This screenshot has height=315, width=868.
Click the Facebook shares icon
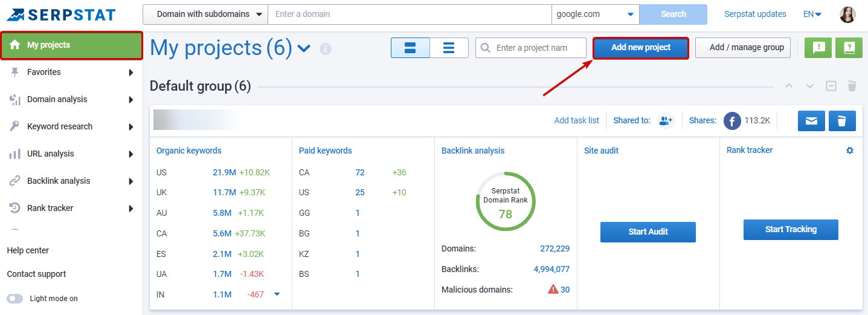pyautogui.click(x=733, y=120)
